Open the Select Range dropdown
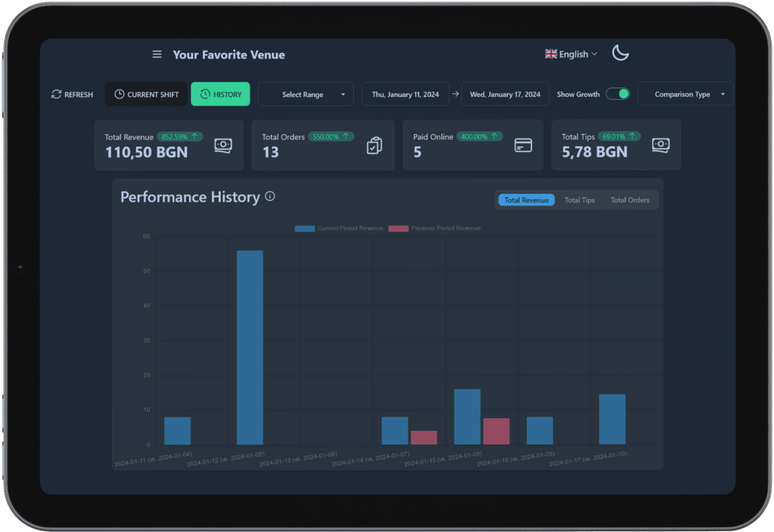 306,94
